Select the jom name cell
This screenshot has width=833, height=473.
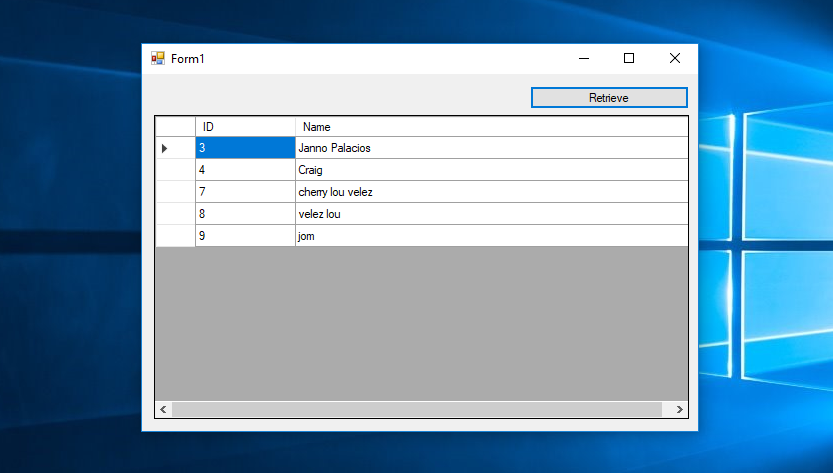pos(491,236)
